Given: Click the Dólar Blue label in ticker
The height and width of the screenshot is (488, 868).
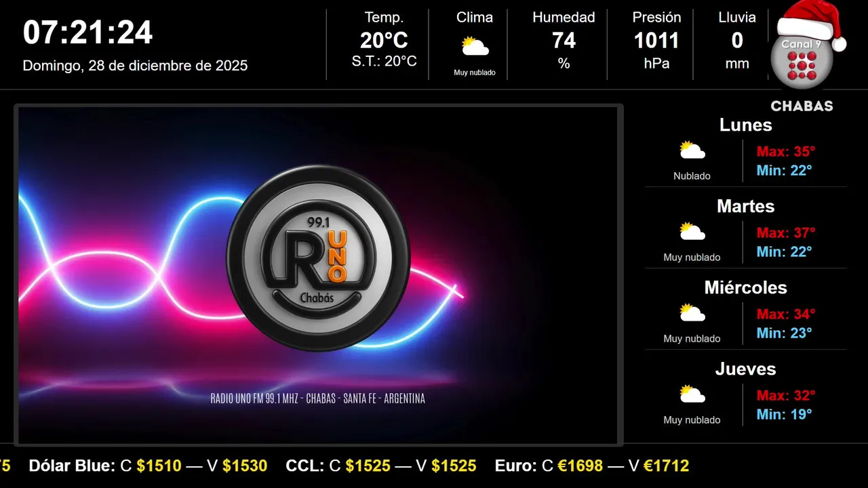Looking at the screenshot, I should (x=72, y=466).
